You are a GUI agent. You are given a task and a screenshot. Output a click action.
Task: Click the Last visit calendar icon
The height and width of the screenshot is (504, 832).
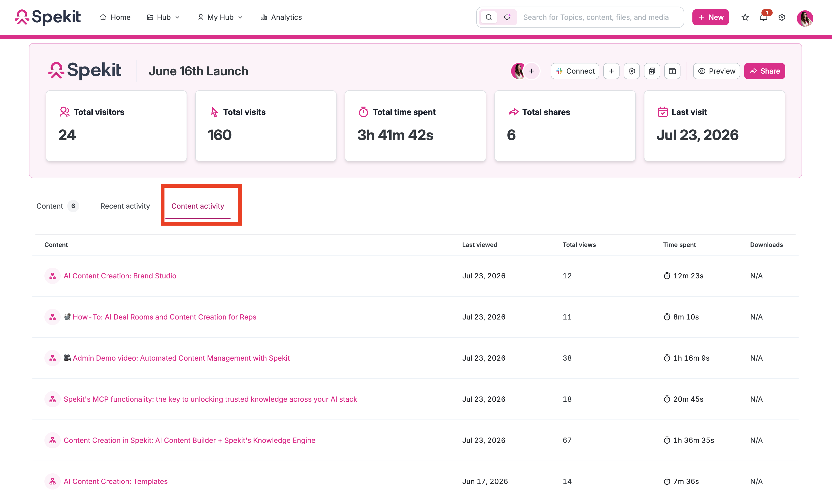pos(662,112)
